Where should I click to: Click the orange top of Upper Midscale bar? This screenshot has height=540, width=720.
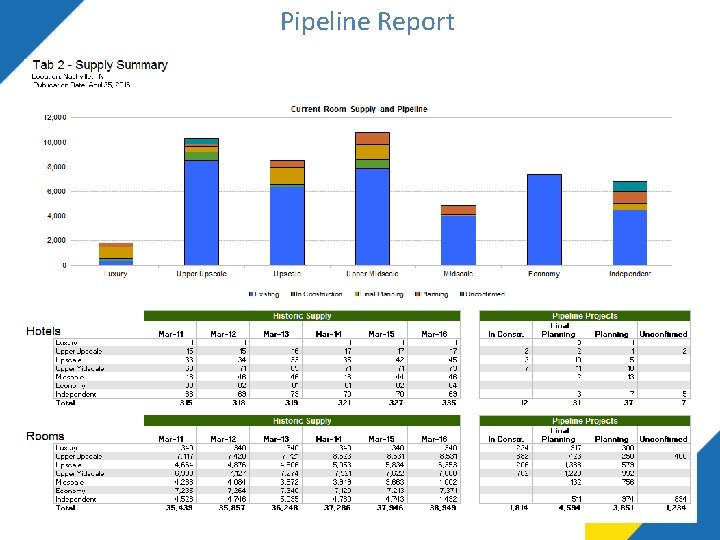(x=372, y=139)
